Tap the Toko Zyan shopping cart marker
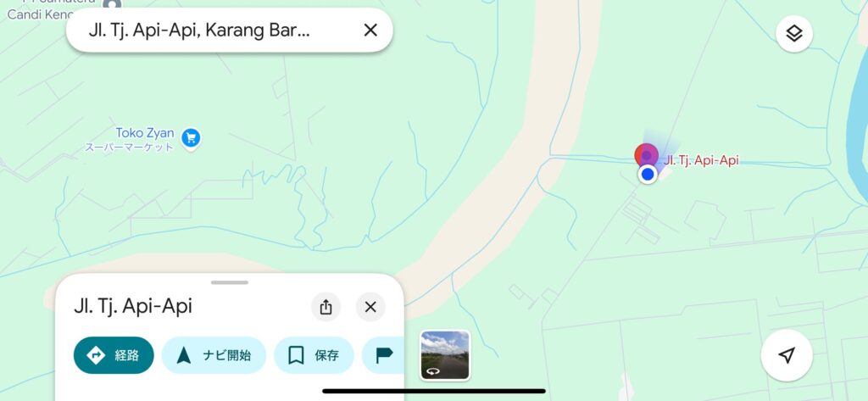The width and height of the screenshot is (868, 401). click(x=192, y=136)
